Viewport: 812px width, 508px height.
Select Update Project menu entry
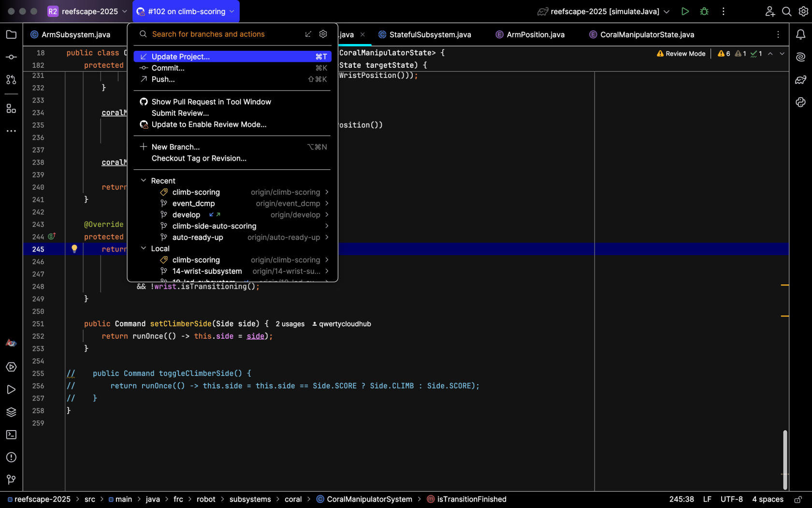pos(232,57)
